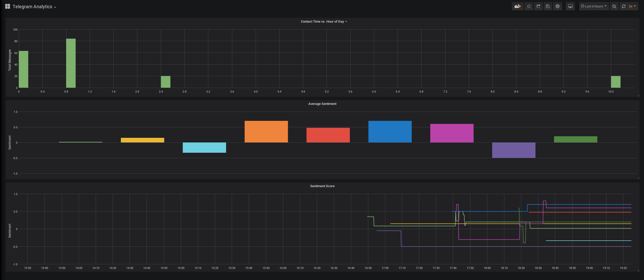Open dashboard settings gear
Viewport: 644px width, 280px height.
[557, 6]
